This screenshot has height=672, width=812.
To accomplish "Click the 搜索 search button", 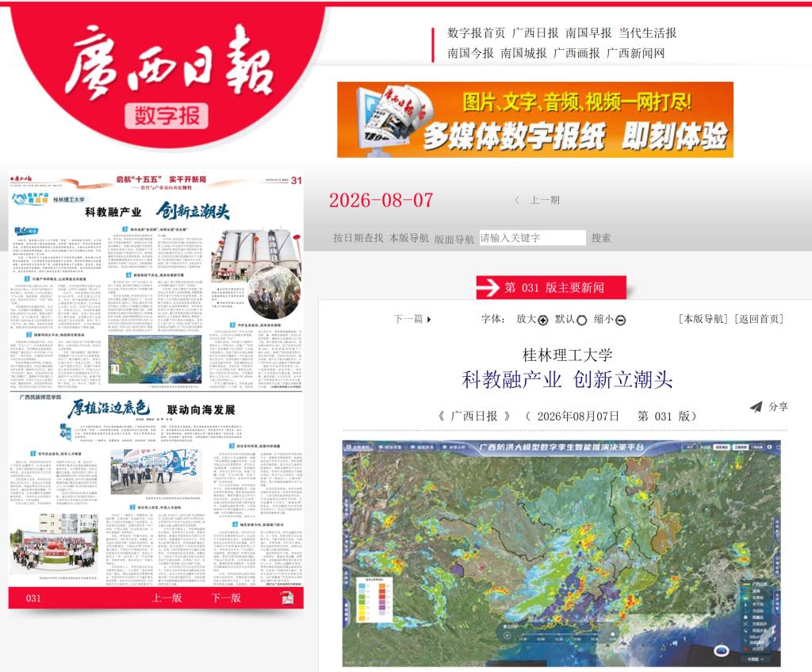I will coord(601,238).
